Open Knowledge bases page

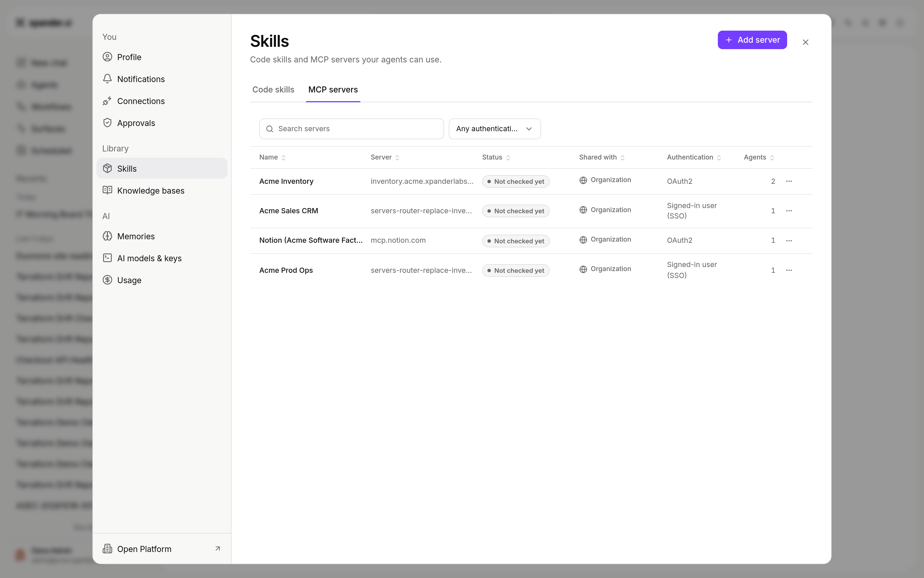point(162,190)
